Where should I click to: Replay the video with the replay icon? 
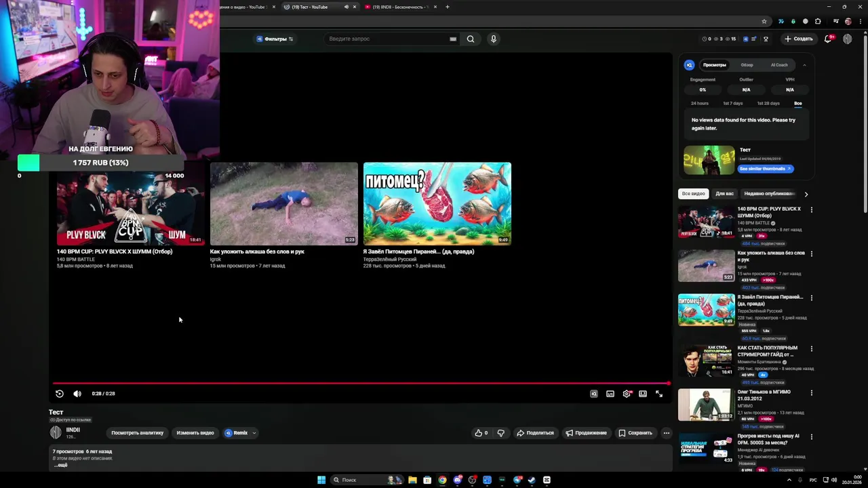coord(60,394)
